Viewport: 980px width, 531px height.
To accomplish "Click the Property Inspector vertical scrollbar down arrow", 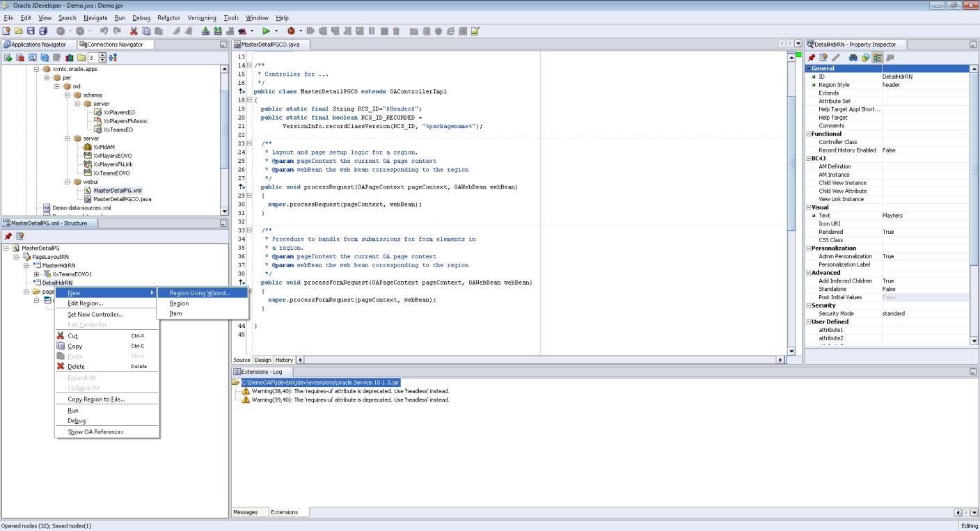I will (973, 341).
